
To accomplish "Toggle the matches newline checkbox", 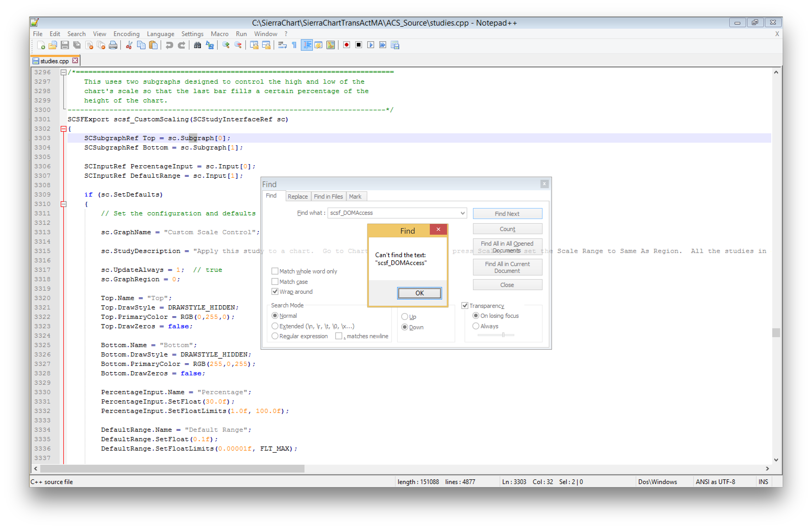I will (339, 336).
